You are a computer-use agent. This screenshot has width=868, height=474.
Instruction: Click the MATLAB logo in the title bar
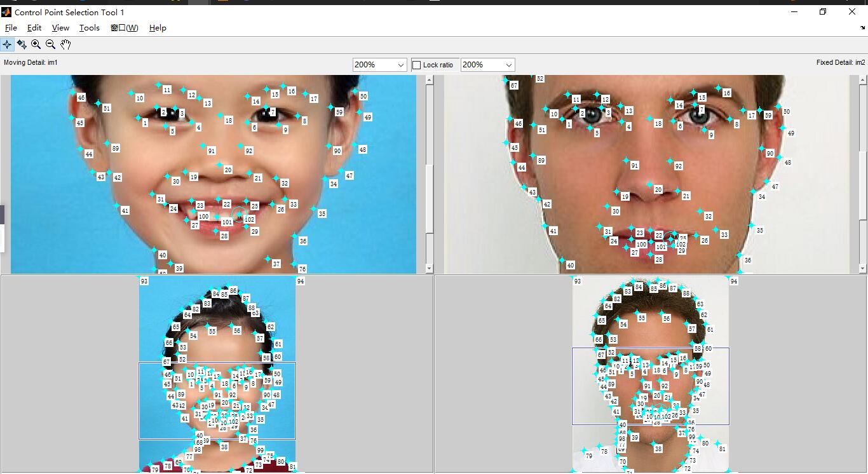click(x=6, y=12)
